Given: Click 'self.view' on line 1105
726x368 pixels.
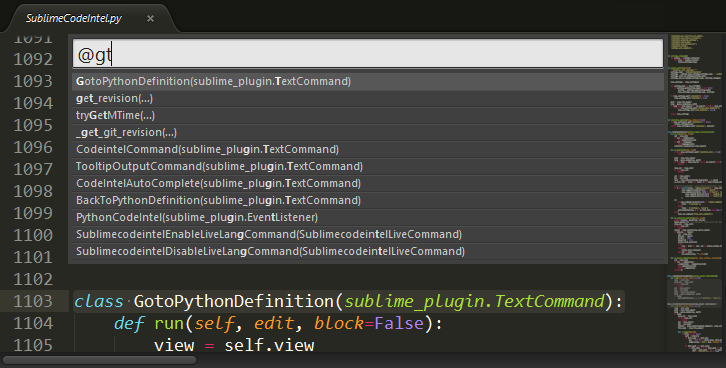Looking at the screenshot, I should point(269,345).
